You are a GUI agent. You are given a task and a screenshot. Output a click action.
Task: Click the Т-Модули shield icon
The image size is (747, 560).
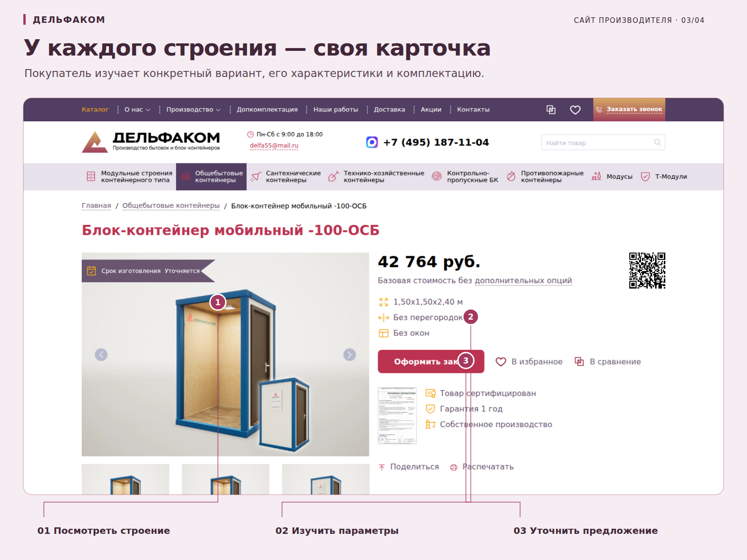click(645, 176)
